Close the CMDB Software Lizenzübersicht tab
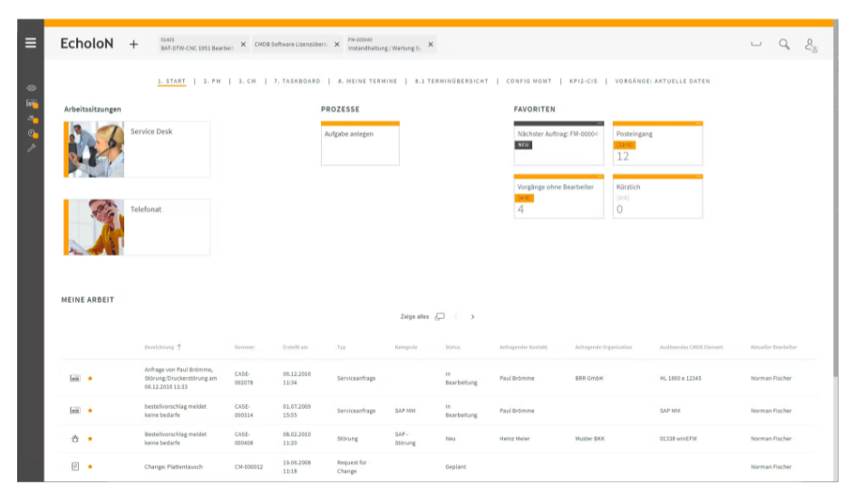 (337, 44)
